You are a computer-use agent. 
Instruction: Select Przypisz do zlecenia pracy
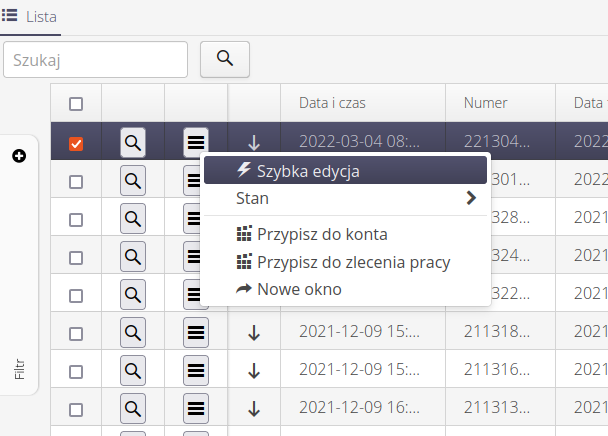(353, 262)
